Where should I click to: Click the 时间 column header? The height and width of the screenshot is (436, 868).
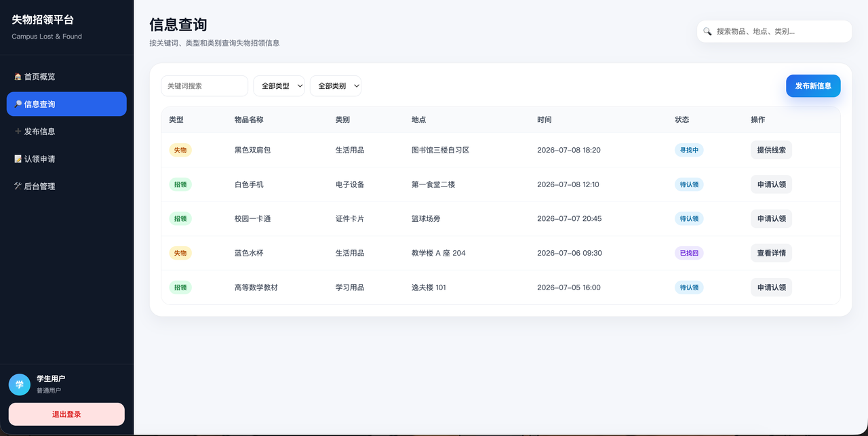[545, 119]
